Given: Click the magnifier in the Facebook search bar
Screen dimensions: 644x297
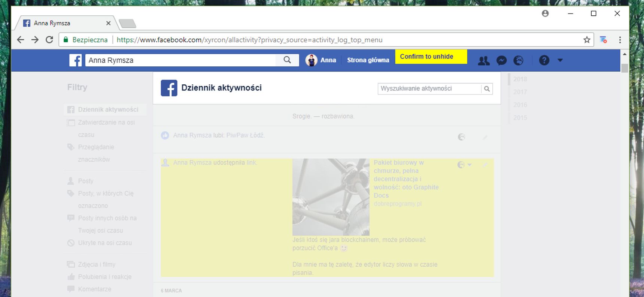Looking at the screenshot, I should pos(287,60).
